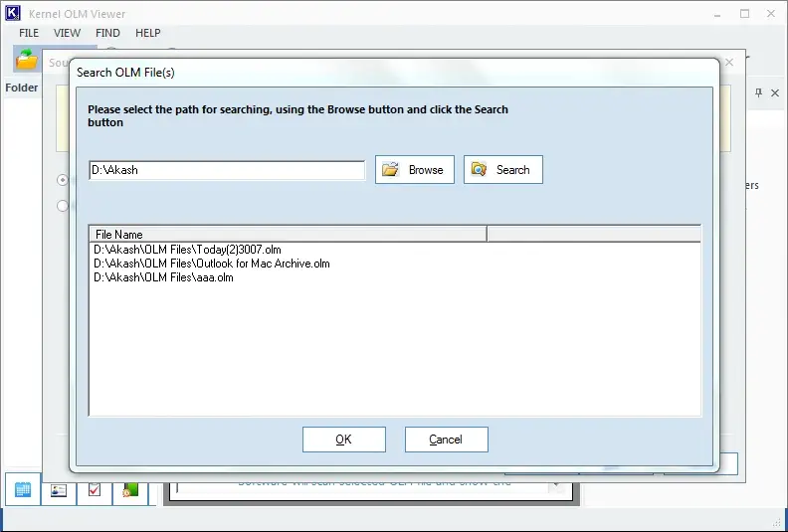This screenshot has width=788, height=532.
Task: Click the File Name column header
Action: 288,234
